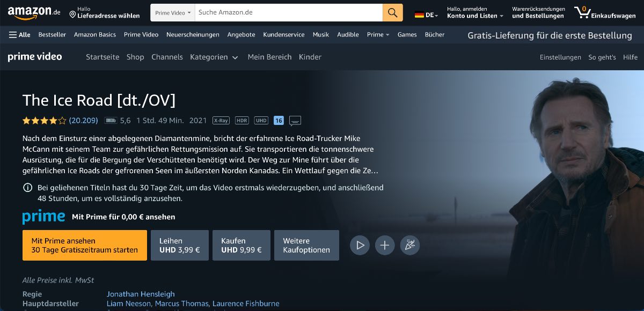Viewport: 644px width, 311px height.
Task: Click Warenrücksendungen und Bestellungen
Action: 538,12
